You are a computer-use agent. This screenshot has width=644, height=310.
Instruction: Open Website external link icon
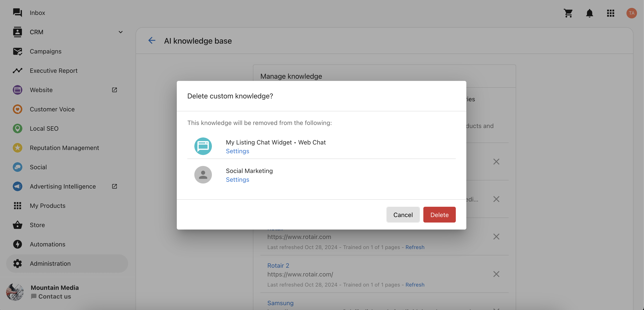[x=114, y=90]
